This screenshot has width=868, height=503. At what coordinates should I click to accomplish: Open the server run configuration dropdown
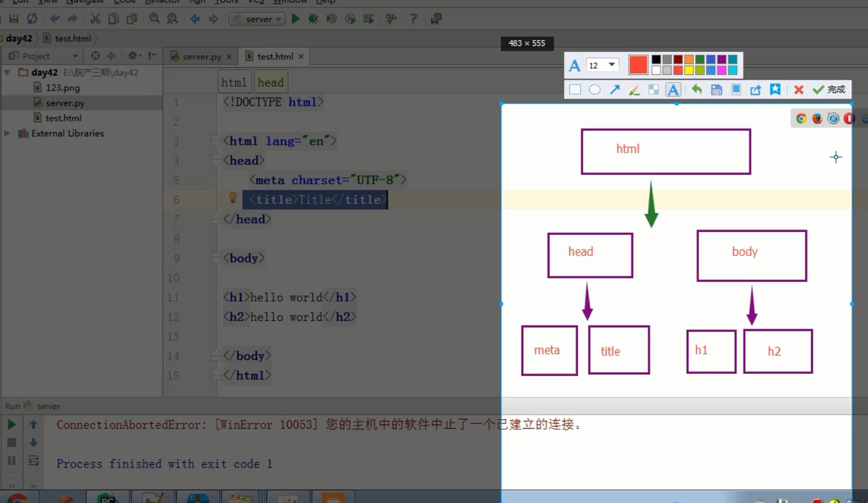(257, 19)
